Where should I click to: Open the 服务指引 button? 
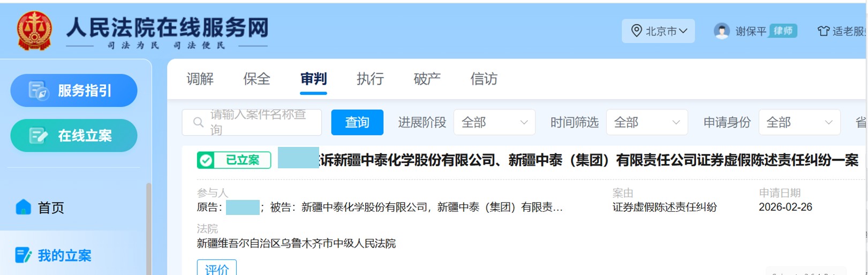point(74,91)
